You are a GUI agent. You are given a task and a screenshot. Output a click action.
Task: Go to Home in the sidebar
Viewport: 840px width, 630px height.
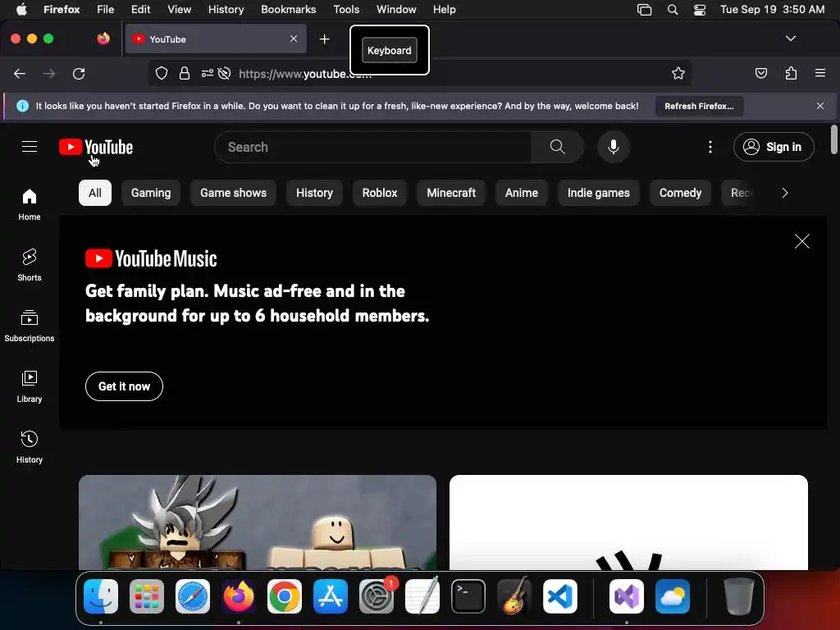[x=30, y=204]
